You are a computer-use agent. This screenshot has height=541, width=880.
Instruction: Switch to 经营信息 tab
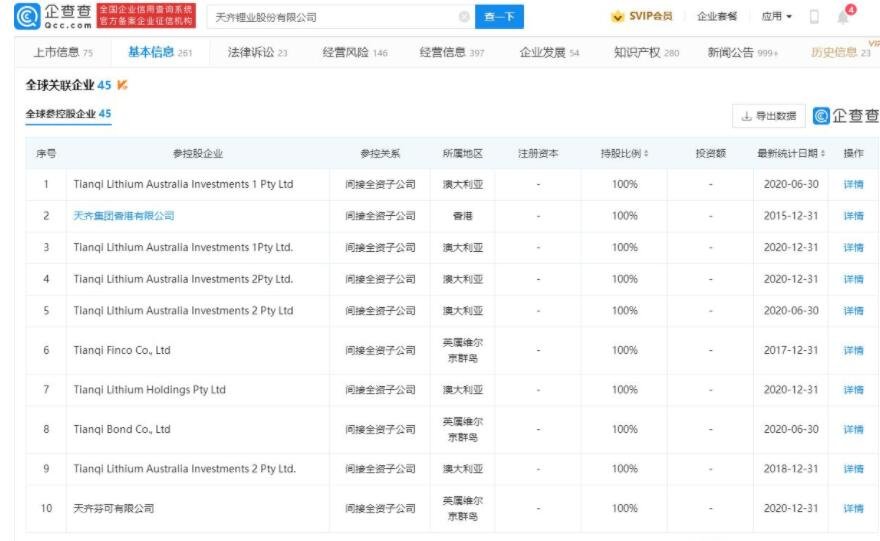(x=452, y=52)
